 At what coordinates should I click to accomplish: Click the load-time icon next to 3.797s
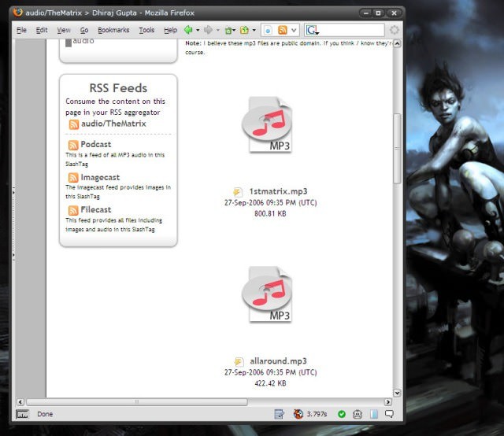pos(298,414)
